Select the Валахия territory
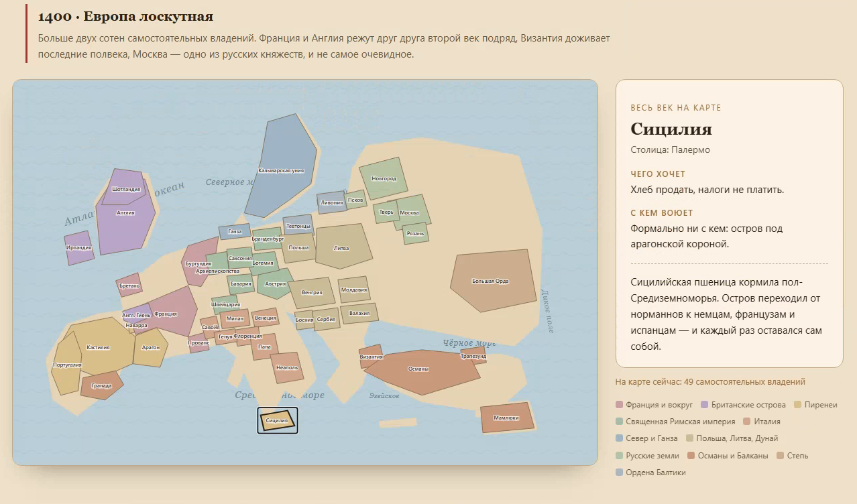857x504 pixels. click(359, 313)
